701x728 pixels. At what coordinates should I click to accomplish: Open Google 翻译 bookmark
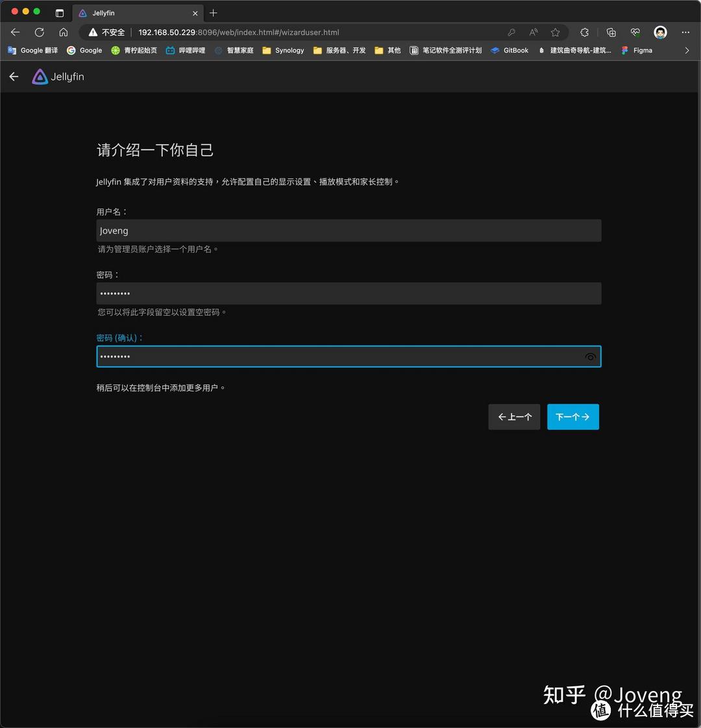point(33,50)
